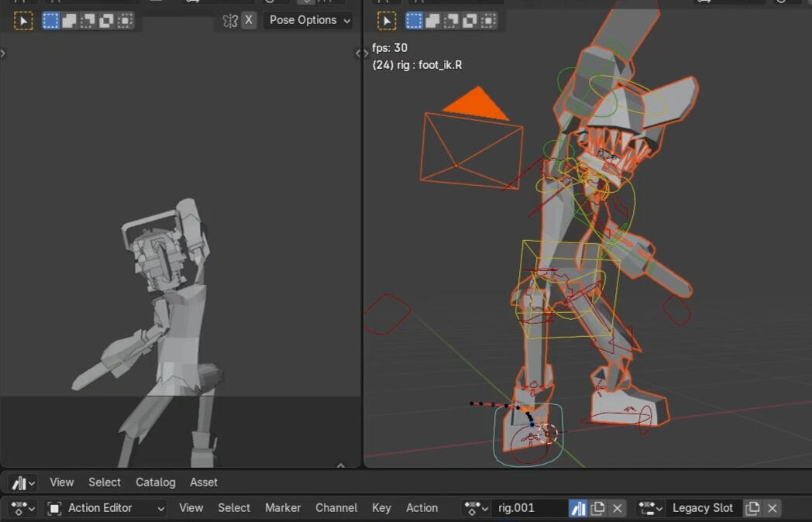Click the Key menu button
The width and height of the screenshot is (812, 522).
(381, 508)
